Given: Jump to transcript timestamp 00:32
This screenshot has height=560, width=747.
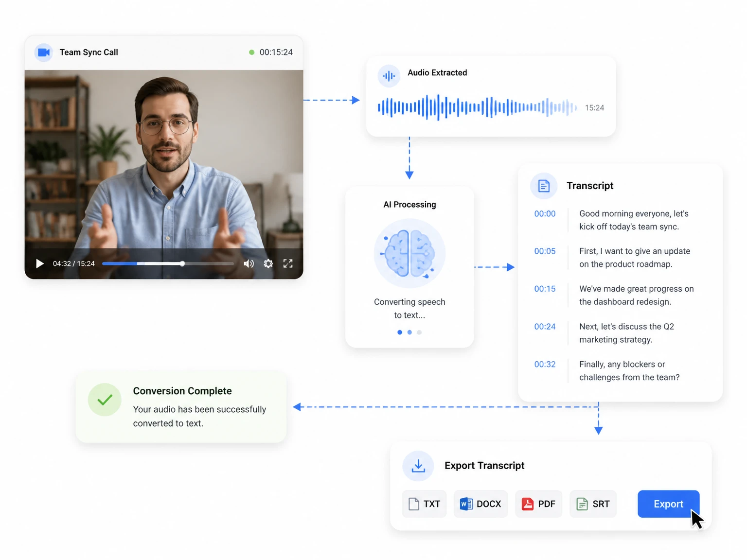Looking at the screenshot, I should click(x=545, y=364).
